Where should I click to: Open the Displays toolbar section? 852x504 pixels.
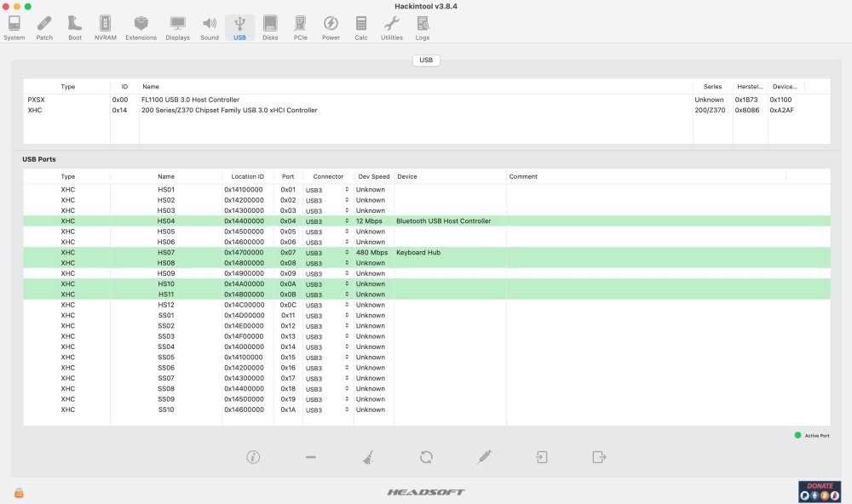tap(178, 28)
